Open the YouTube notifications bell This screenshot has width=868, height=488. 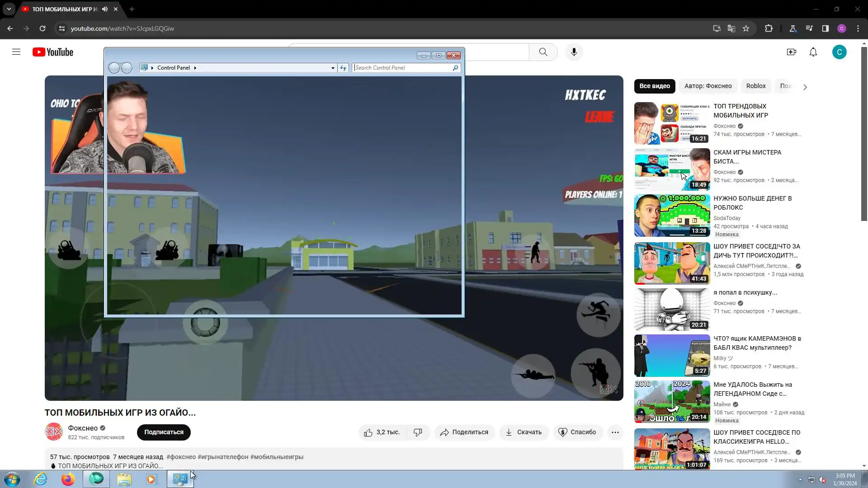(813, 52)
